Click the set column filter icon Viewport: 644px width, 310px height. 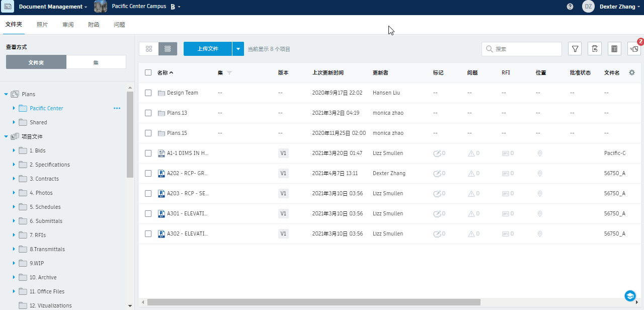[x=229, y=73]
